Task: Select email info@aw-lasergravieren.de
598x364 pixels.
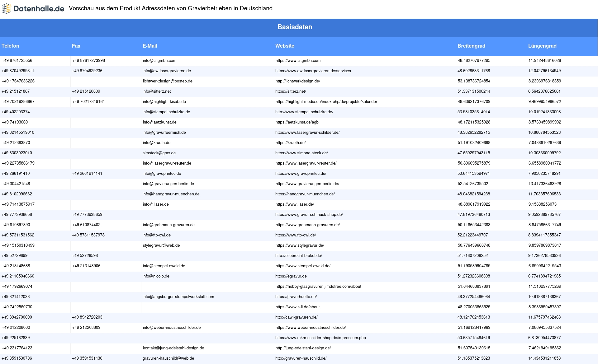Action: pos(167,71)
